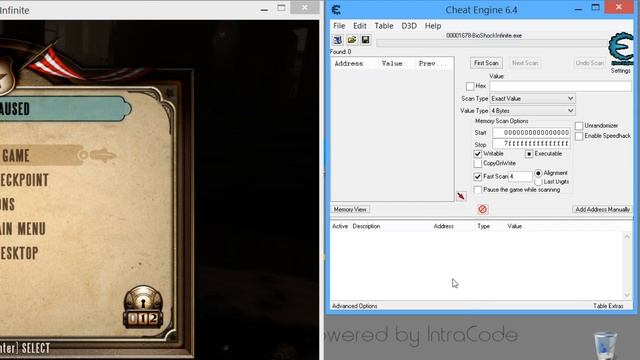The image size is (640, 360).
Task: Click the Prev column header in results
Action: click(433, 64)
